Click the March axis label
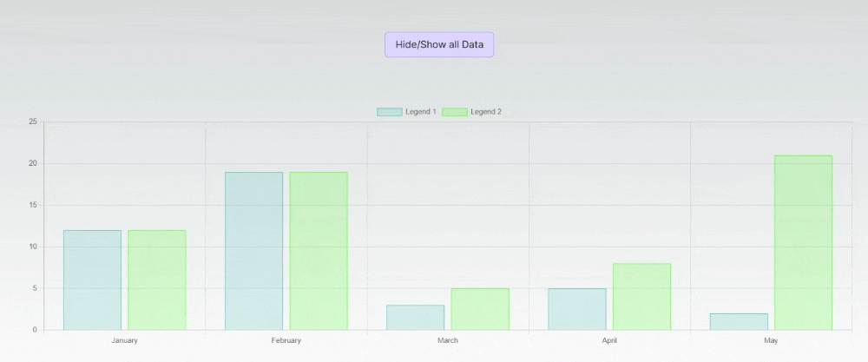Viewport: 868px width, 362px height. tap(448, 340)
